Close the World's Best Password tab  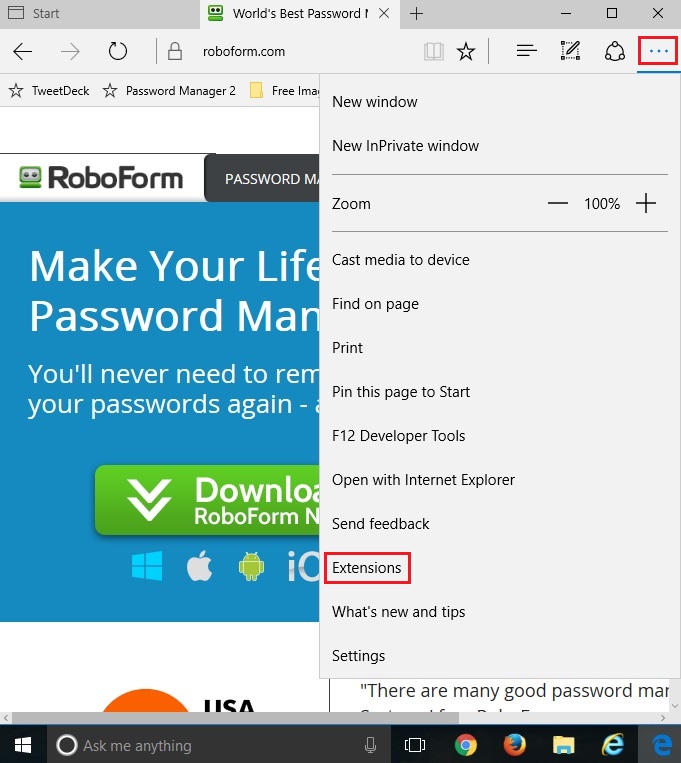click(384, 13)
